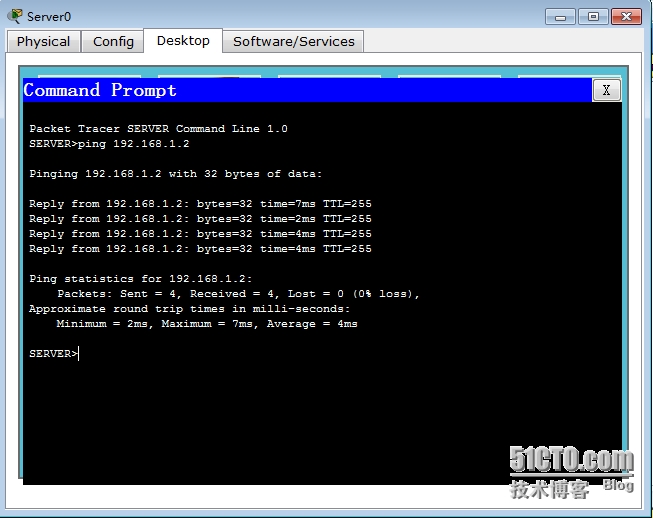Viewport: 653px width, 518px height.
Task: Click the reply line with time=2ms
Action: 200,219
